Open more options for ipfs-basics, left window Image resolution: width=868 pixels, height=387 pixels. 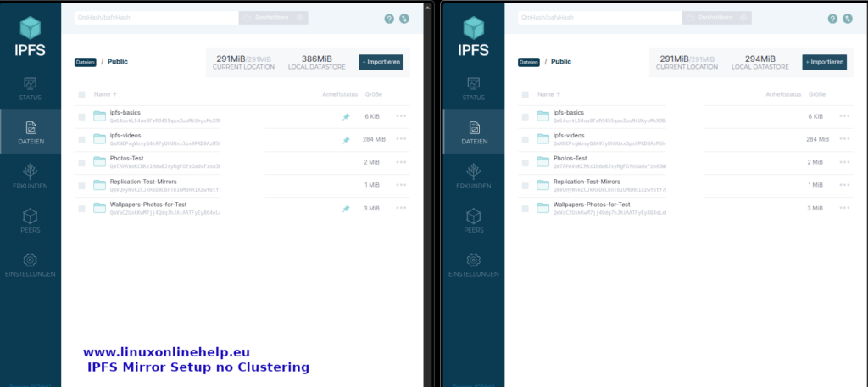tap(401, 116)
